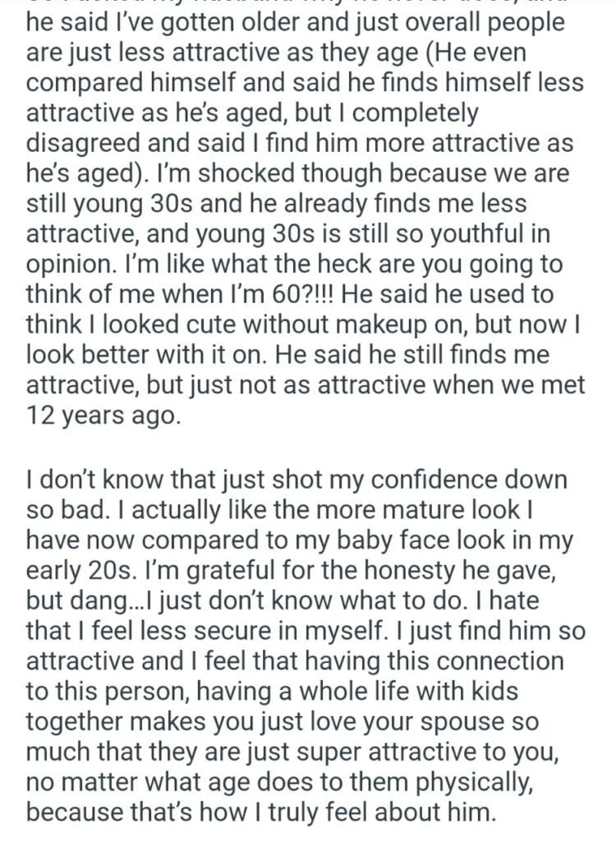
Task: Click the "60?!!!" text
Action: [x=302, y=294]
